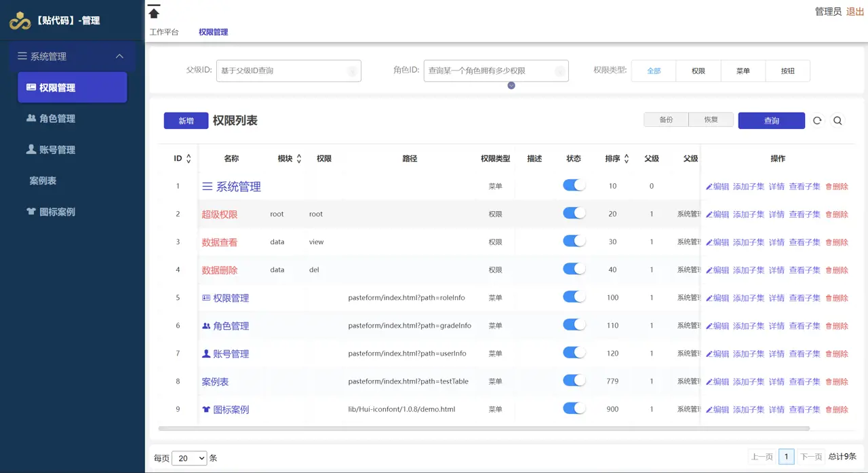Toggle status switch for 数据查看 row
This screenshot has width=868, height=473.
coord(574,241)
